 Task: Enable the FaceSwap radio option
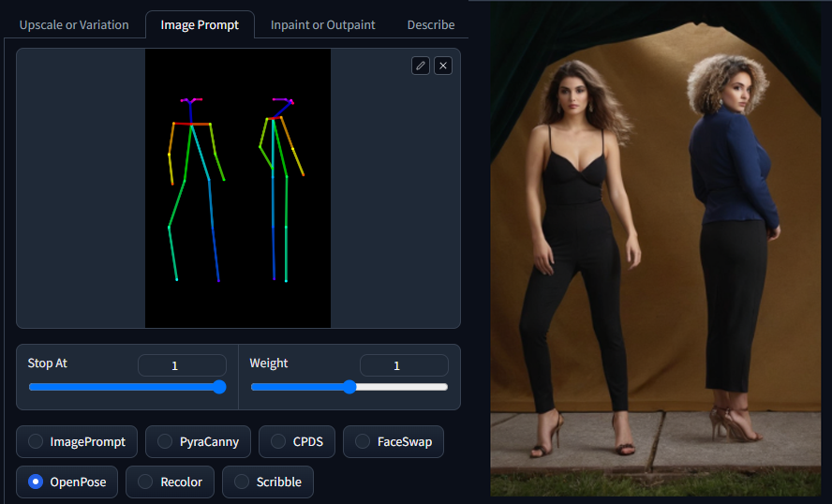[x=394, y=441]
